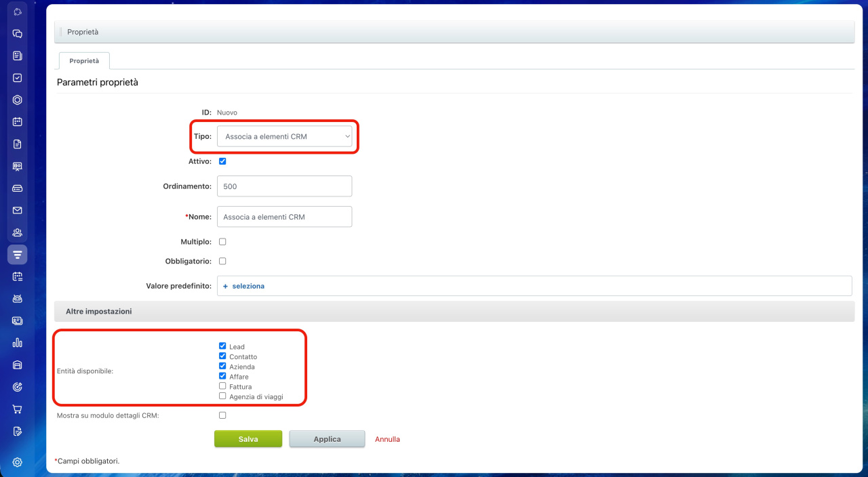The width and height of the screenshot is (868, 477).
Task: Select the CRM funnel icon in sidebar
Action: (x=18, y=255)
